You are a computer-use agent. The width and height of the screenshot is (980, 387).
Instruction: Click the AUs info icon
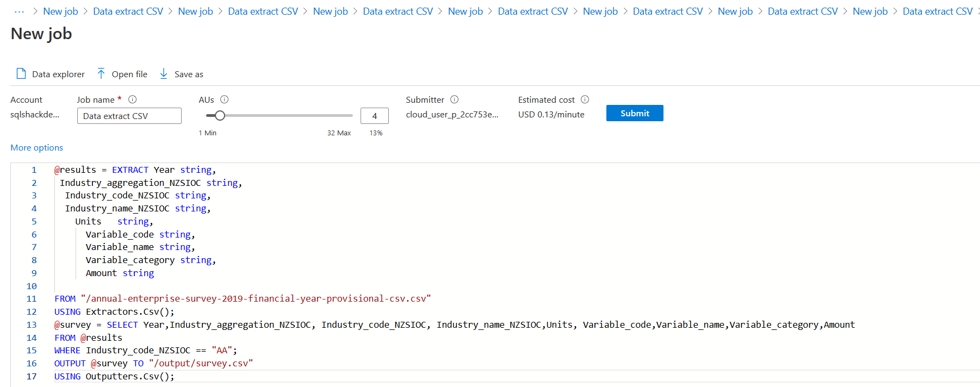(224, 99)
